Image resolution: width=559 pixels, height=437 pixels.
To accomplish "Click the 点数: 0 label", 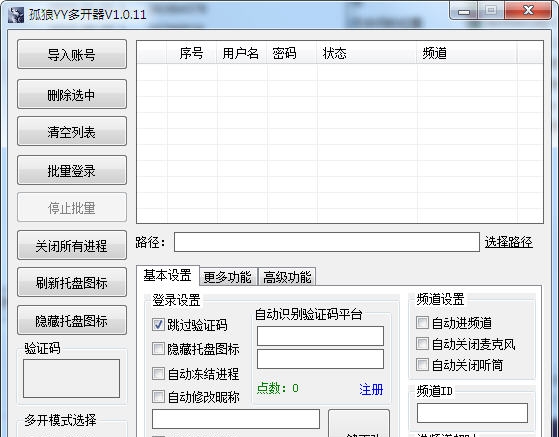I will [278, 388].
